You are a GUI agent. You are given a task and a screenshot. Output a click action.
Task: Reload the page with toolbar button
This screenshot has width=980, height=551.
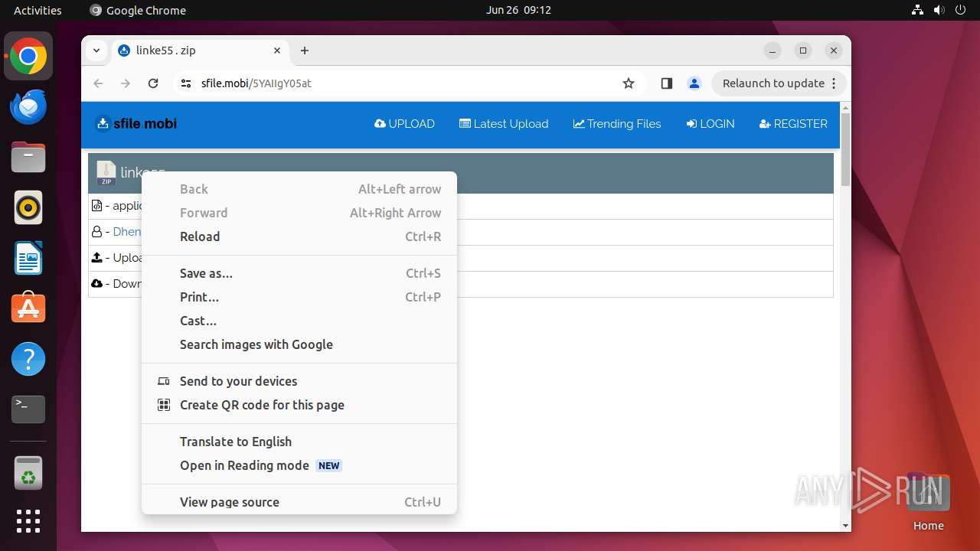click(x=153, y=83)
